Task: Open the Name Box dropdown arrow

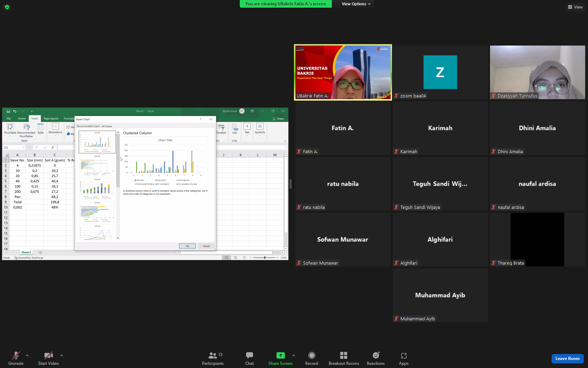Action: pyautogui.click(x=23, y=148)
